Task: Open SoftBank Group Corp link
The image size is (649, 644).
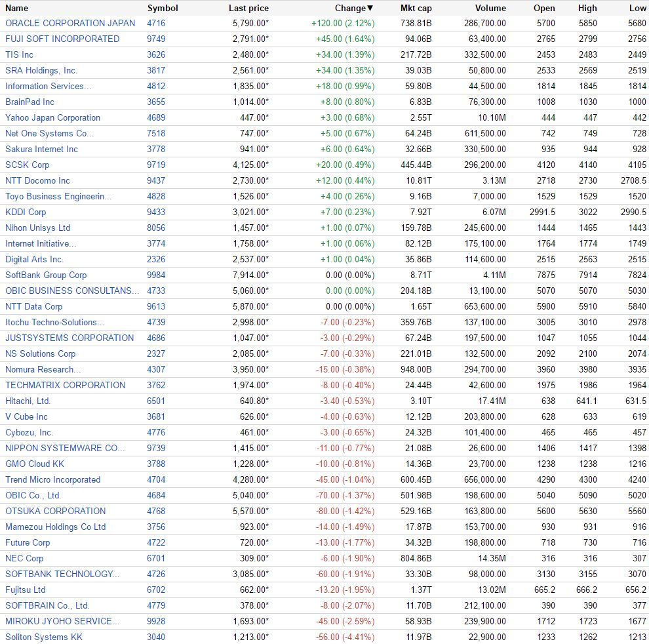Action: (46, 275)
